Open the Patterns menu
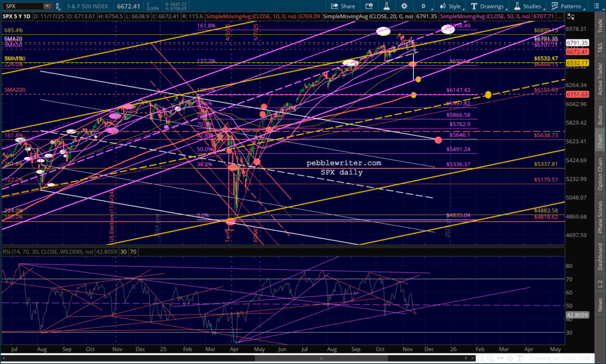This screenshot has width=606, height=364. point(567,6)
